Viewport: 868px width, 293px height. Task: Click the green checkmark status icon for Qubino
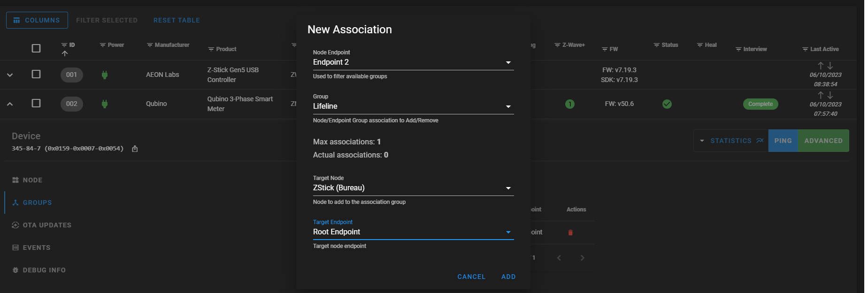click(667, 104)
